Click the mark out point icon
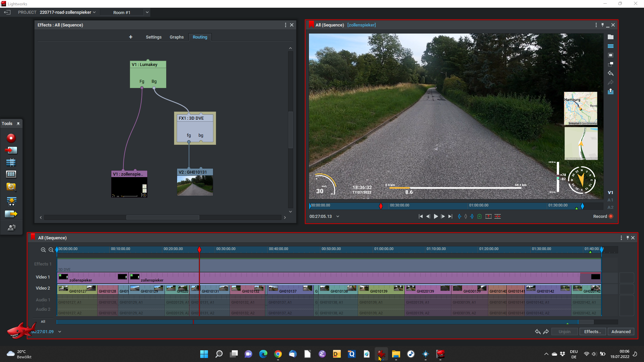The image size is (644, 362). tap(472, 217)
